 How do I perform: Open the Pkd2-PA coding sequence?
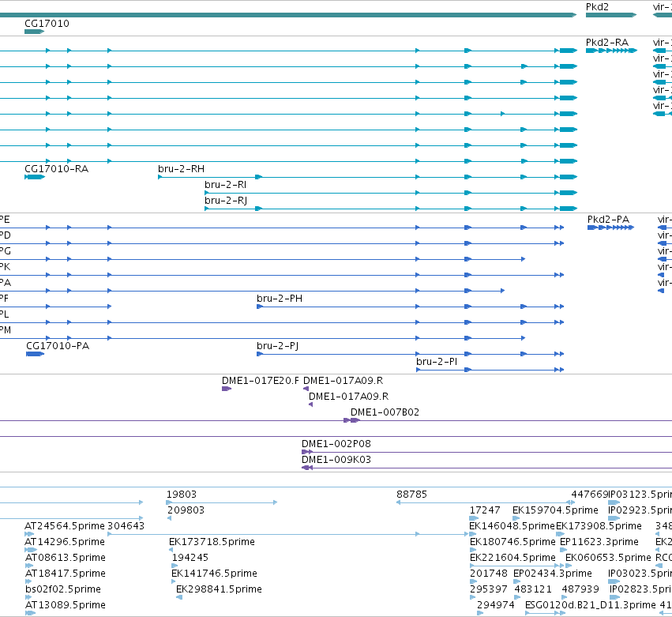click(x=610, y=228)
